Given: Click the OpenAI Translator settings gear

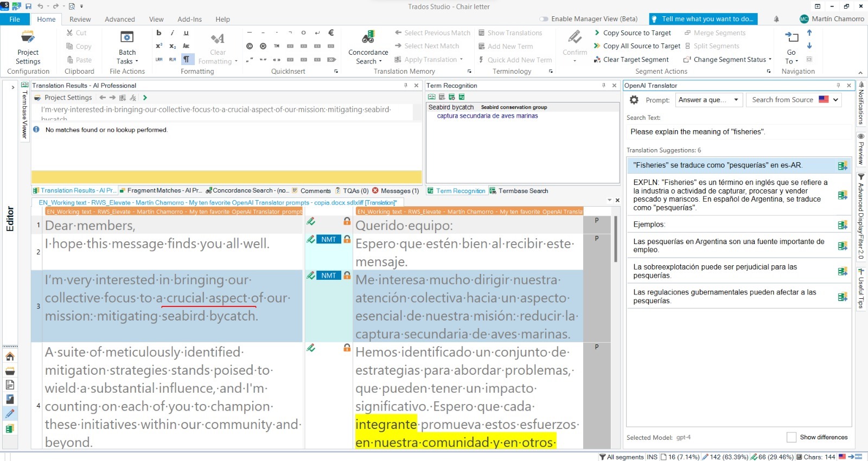Looking at the screenshot, I should pyautogui.click(x=634, y=100).
